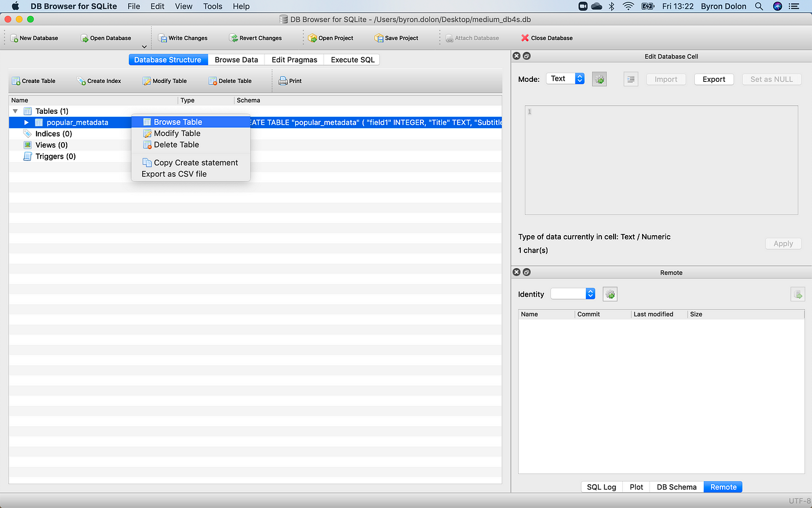Image resolution: width=812 pixels, height=508 pixels.
Task: Expand the popular_metadata table row
Action: pos(26,123)
